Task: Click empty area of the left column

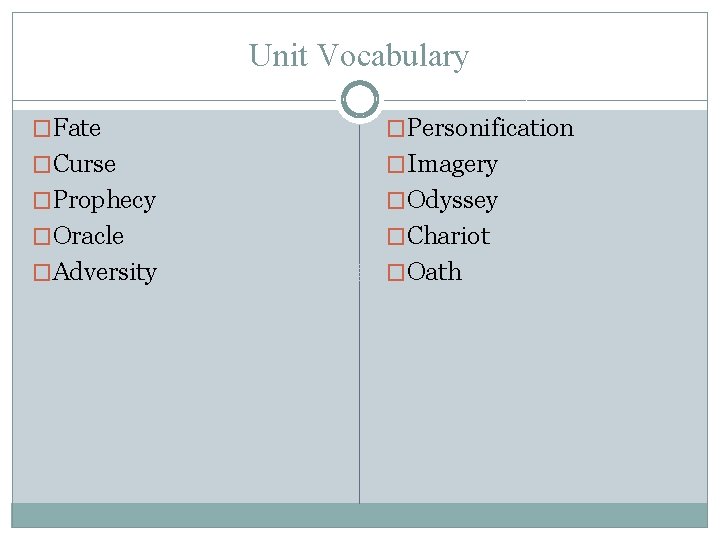Action: point(185,400)
